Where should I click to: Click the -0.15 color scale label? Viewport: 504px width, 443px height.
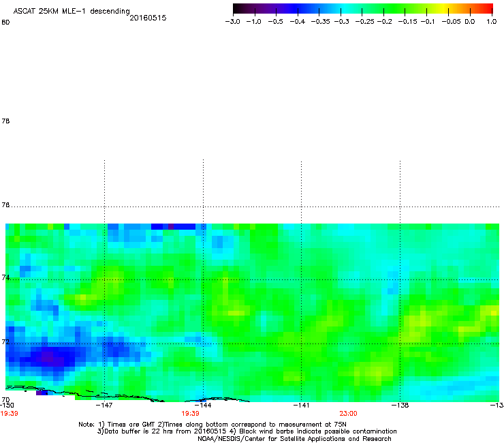point(407,22)
